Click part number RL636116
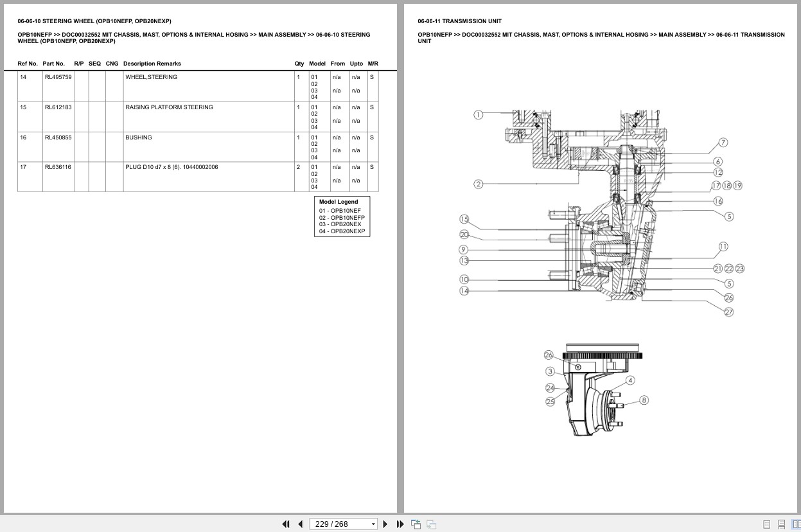The height and width of the screenshot is (532, 801). point(58,167)
